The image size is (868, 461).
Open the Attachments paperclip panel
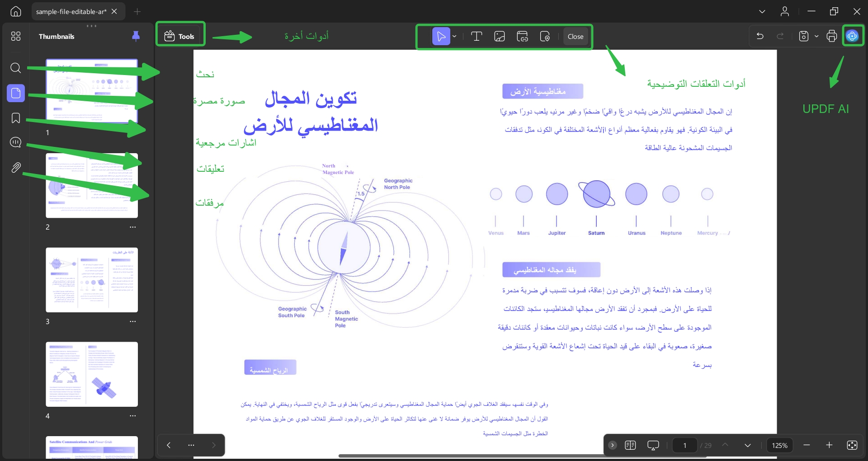(16, 168)
